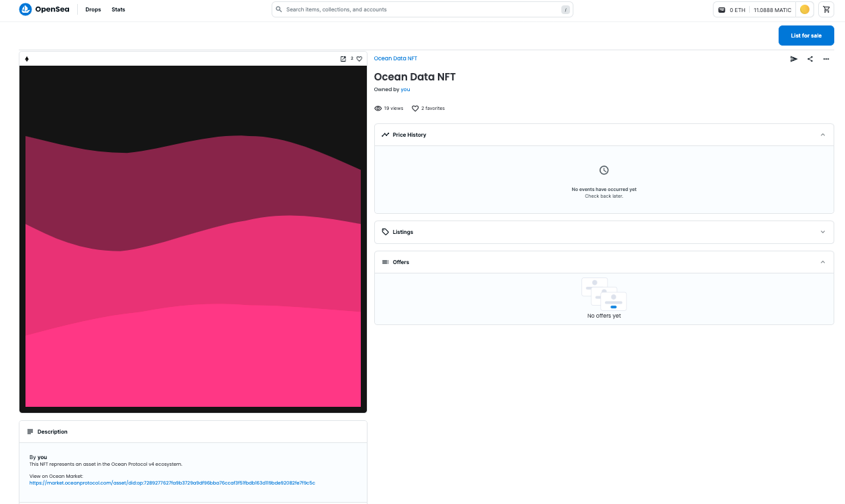The image size is (845, 504).
Task: Click the List for sale button
Action: tap(806, 36)
